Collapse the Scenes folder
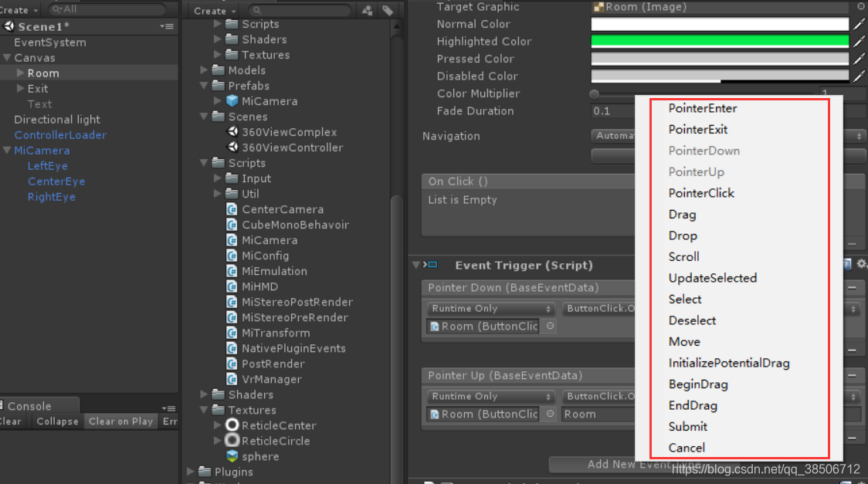 point(204,117)
